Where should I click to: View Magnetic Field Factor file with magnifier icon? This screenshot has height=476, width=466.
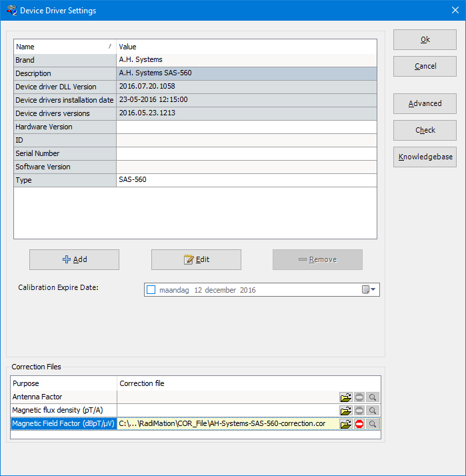373,424
